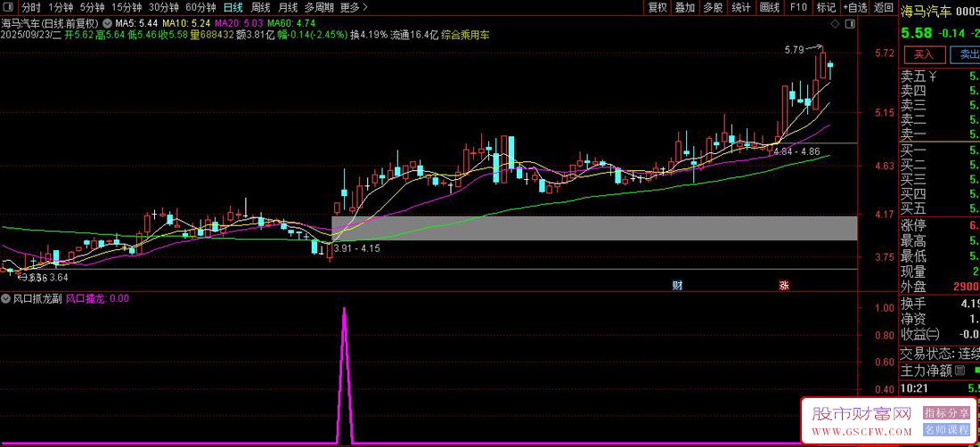The image size is (980, 447).
Task: Select the MA5: 5.44 indicator label
Action: click(135, 23)
